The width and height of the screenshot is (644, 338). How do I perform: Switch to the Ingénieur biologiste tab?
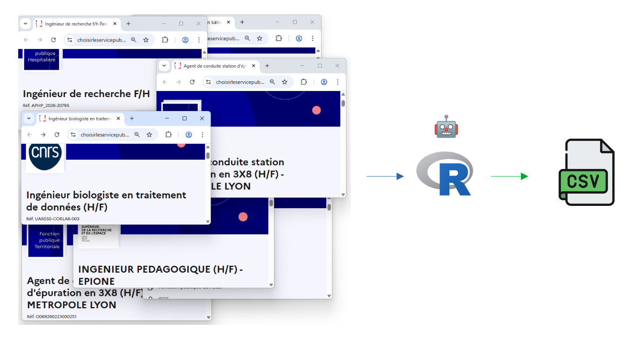[77, 118]
